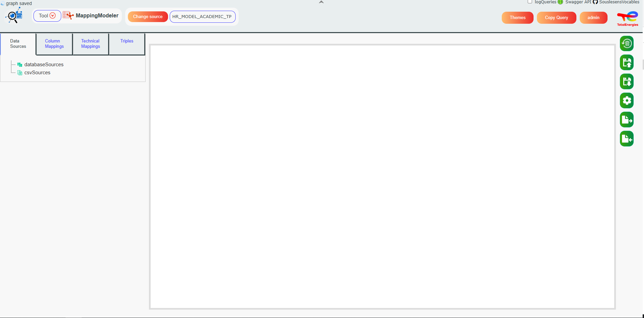
Task: Click the GitHub icon beside SouslesensVocables
Action: (x=595, y=2)
